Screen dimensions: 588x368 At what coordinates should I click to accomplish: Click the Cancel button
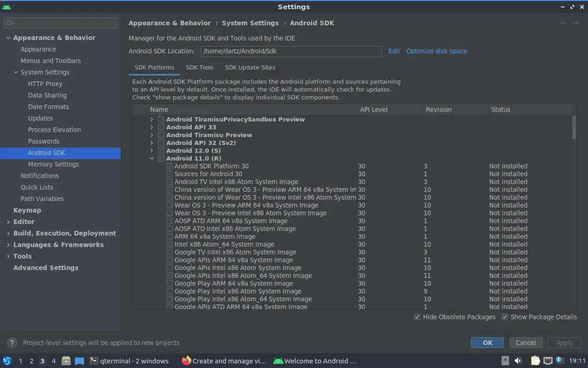click(x=526, y=343)
